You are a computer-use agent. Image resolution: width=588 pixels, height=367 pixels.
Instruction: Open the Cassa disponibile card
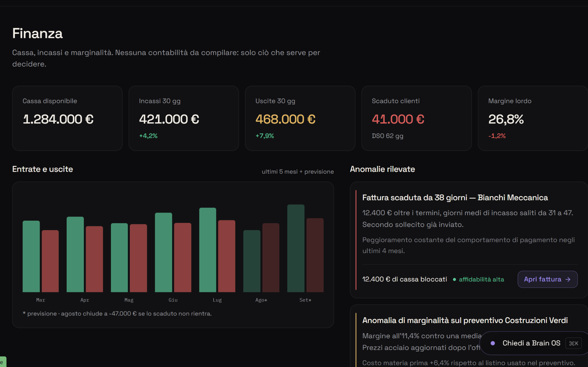tap(67, 118)
